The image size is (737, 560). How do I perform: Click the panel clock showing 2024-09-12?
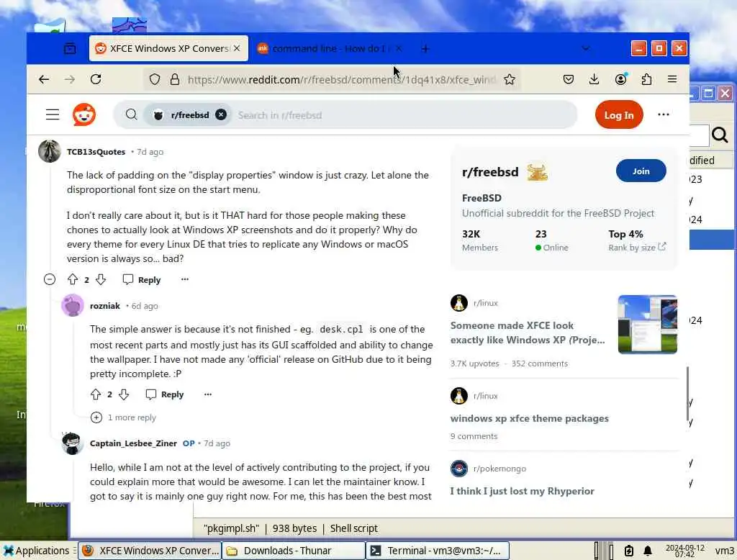coord(685,551)
